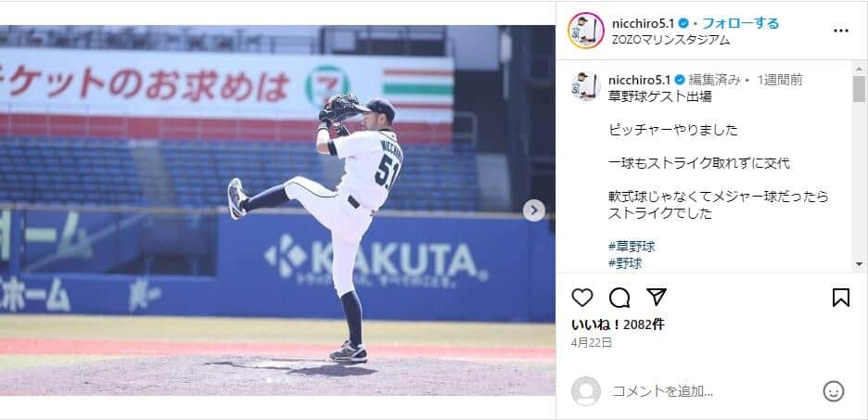This screenshot has width=868, height=420.
Task: Open ZOZOマリンスタジアム location link
Action: pyautogui.click(x=670, y=40)
